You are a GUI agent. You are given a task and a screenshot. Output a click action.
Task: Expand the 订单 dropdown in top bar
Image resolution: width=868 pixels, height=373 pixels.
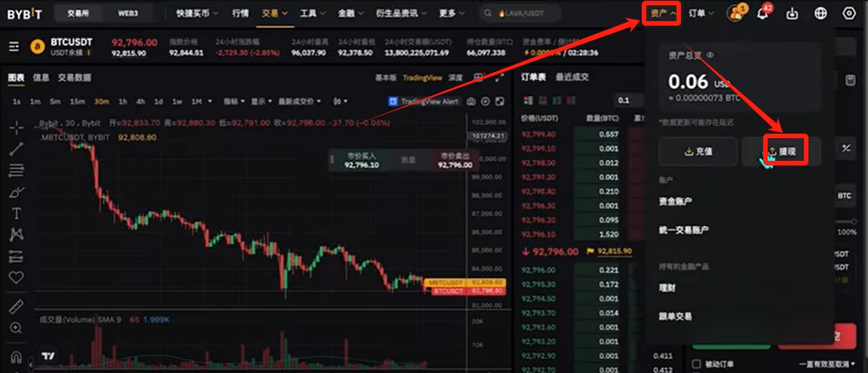(701, 14)
